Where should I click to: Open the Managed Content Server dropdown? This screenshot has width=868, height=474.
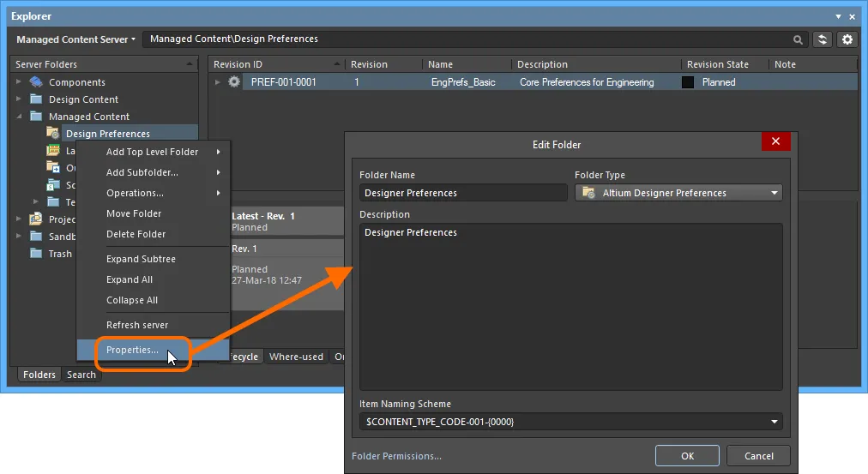pyautogui.click(x=75, y=39)
